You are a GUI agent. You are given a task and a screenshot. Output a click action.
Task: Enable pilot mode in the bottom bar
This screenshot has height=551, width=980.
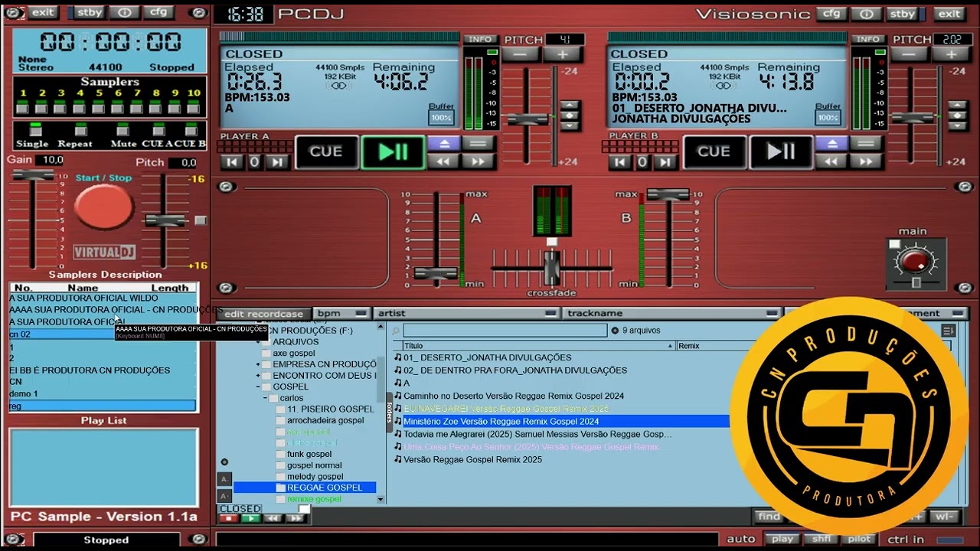pyautogui.click(x=860, y=539)
